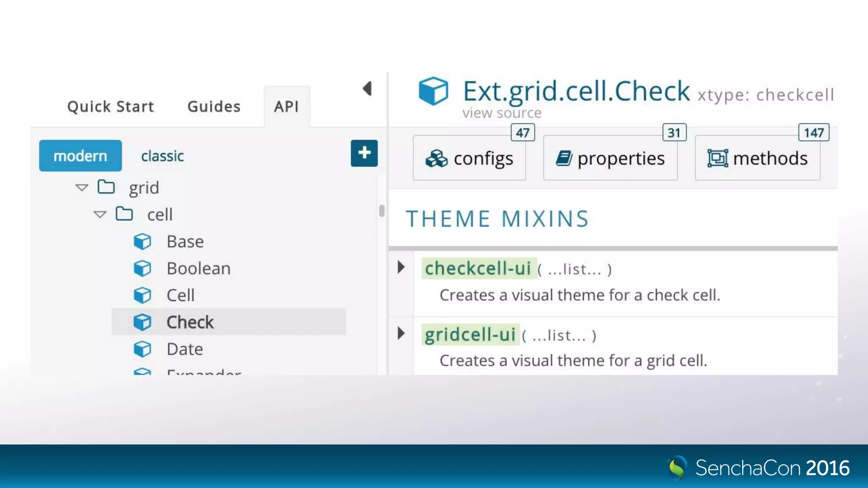The image size is (868, 488).
Task: Click the Base class cube icon
Action: [x=142, y=241]
